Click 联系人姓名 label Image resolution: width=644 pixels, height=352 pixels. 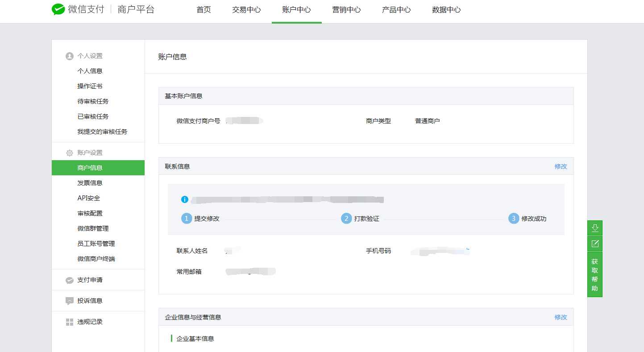192,251
